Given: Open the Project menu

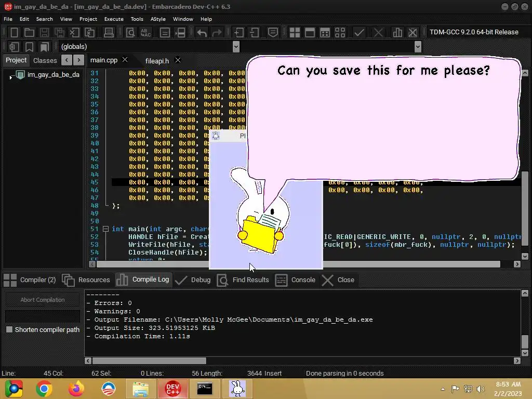Looking at the screenshot, I should pyautogui.click(x=88, y=19).
